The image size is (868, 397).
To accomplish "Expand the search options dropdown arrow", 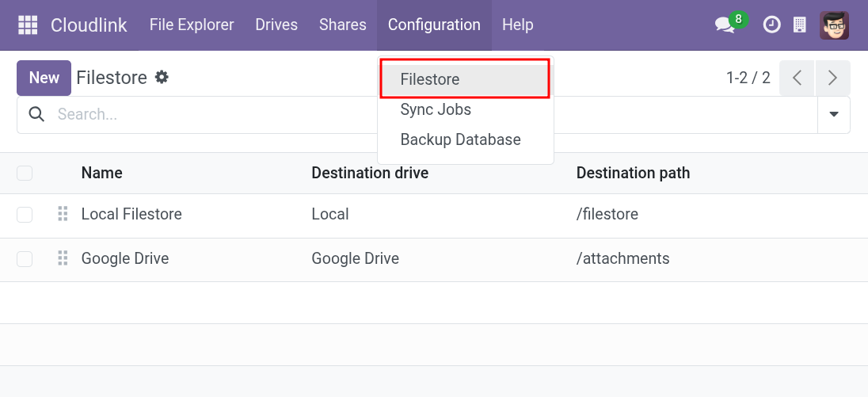I will pos(833,115).
